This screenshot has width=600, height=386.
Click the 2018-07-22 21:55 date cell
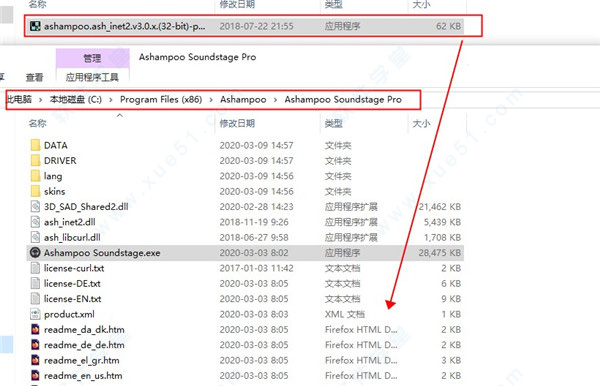pos(256,26)
